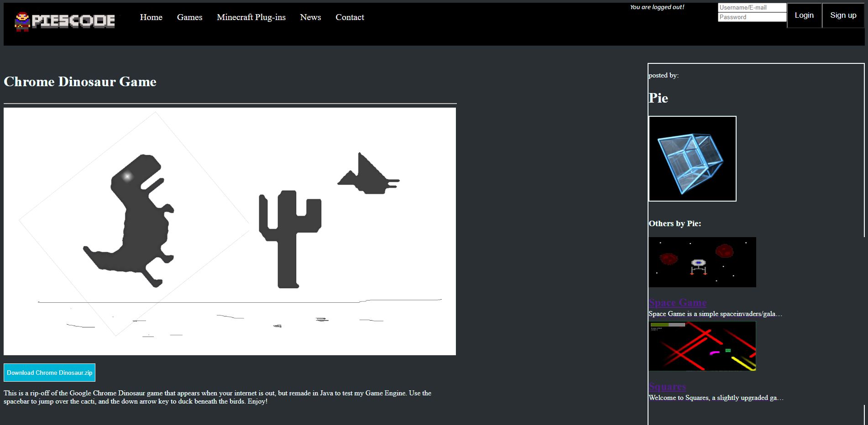Image resolution: width=868 pixels, height=425 pixels.
Task: Open Minecraft Plug-ins in navigation
Action: point(251,17)
